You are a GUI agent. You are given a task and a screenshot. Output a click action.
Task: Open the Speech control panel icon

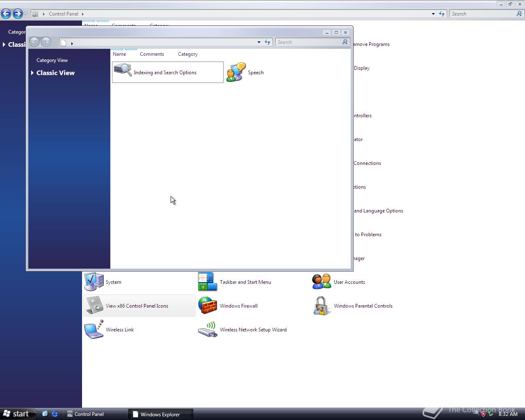point(236,72)
